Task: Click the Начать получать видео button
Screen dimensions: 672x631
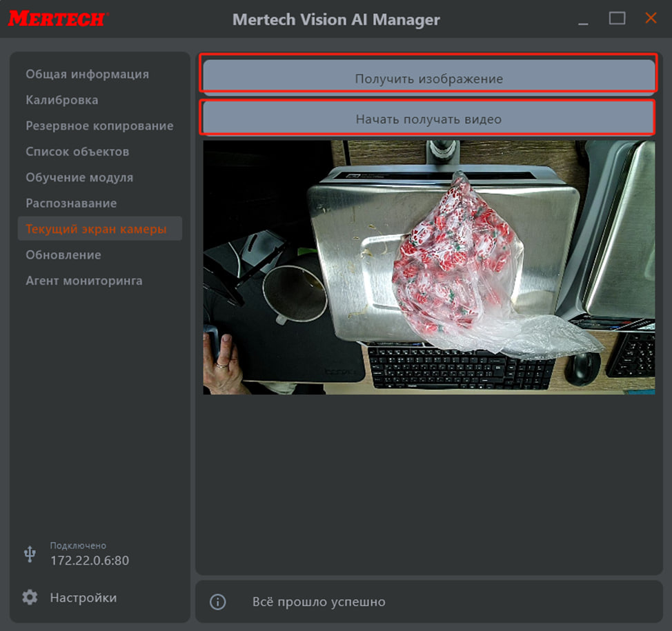Action: click(x=428, y=119)
